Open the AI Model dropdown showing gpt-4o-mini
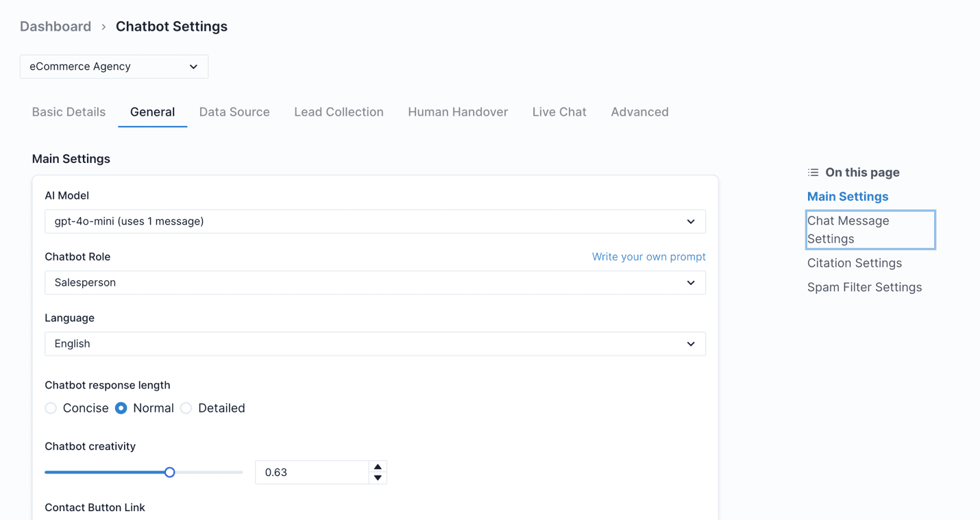Screen dimensions: 980x520 (x=375, y=221)
